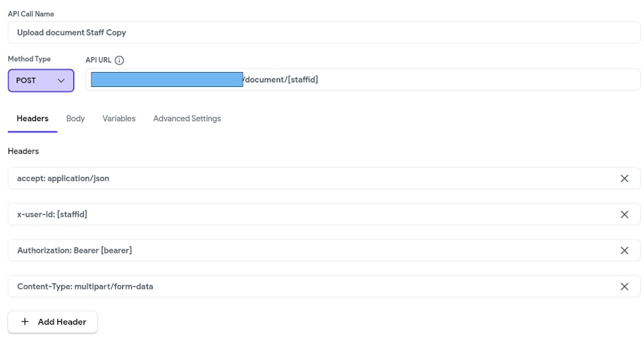Click the Content-Type header text field
Screen dimensions: 644x337
(309, 287)
